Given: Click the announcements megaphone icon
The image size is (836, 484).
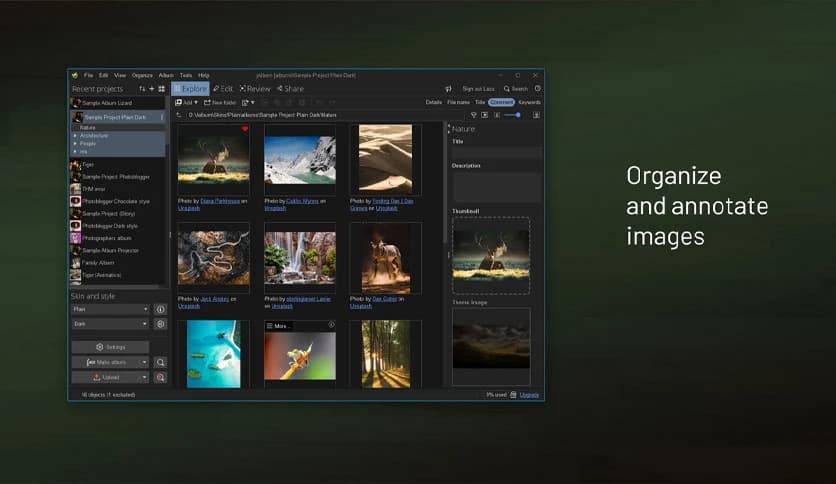Looking at the screenshot, I should (x=449, y=89).
